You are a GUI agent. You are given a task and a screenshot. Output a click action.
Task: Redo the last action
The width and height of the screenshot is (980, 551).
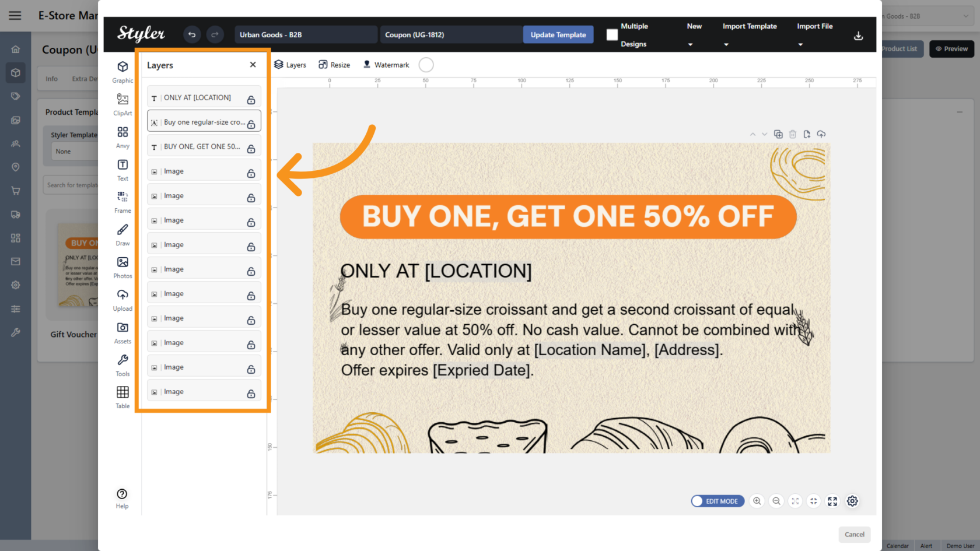(215, 35)
